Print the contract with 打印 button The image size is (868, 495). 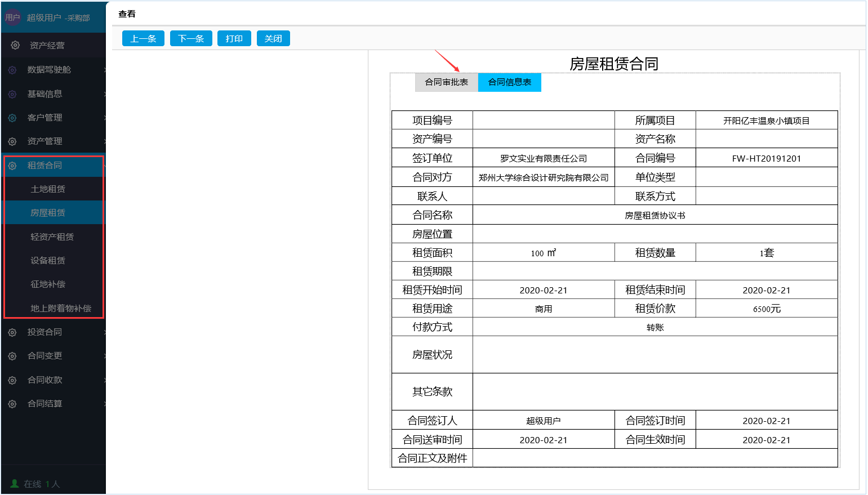coord(234,38)
